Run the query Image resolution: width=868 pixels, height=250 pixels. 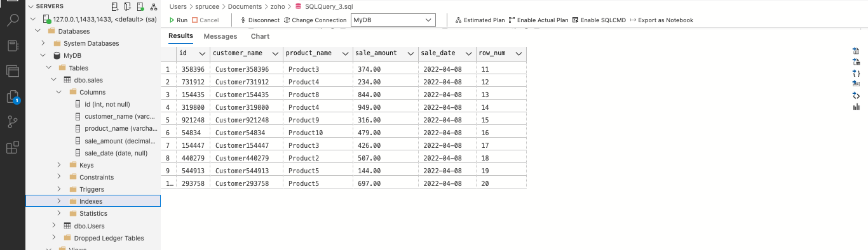pyautogui.click(x=179, y=20)
